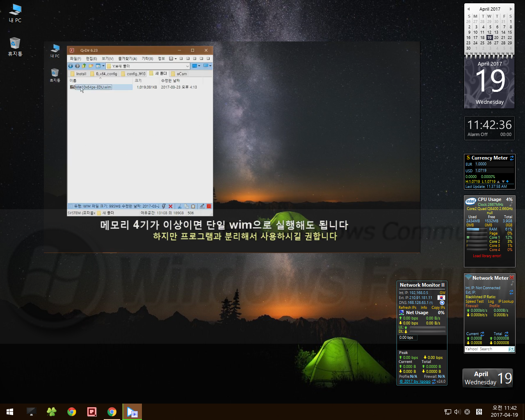
Task: Click Log link in Network Meter
Action: click(491, 301)
